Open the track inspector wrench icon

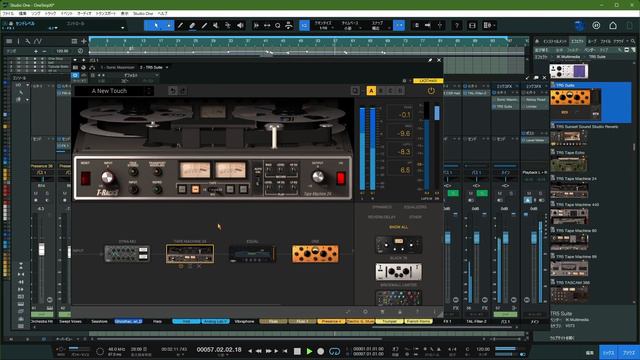(28, 41)
